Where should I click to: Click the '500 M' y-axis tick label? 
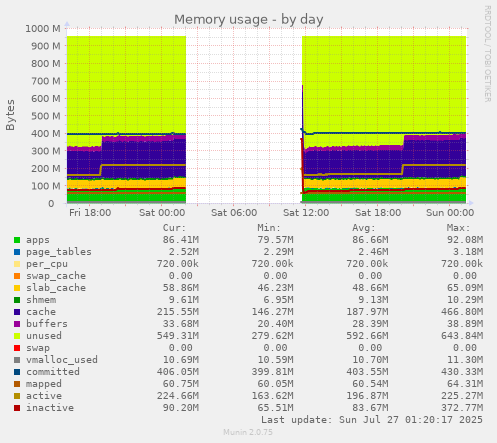pyautogui.click(x=46, y=116)
